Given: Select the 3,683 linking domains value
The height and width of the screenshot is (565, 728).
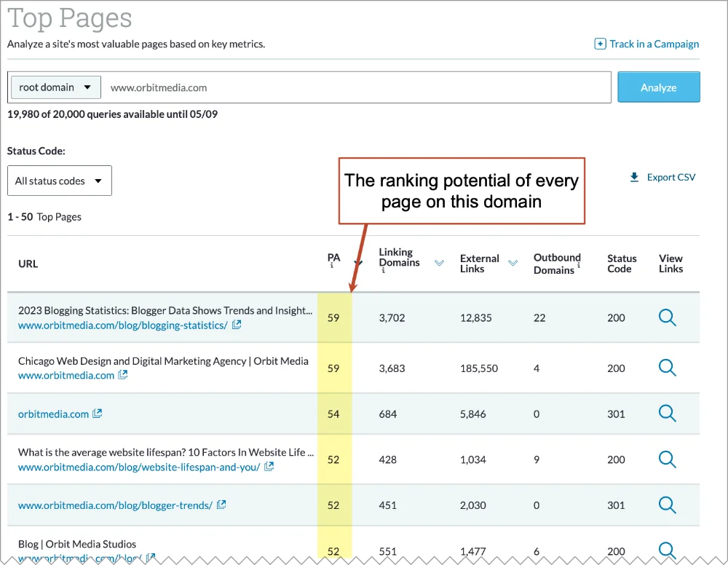Looking at the screenshot, I should click(x=392, y=368).
